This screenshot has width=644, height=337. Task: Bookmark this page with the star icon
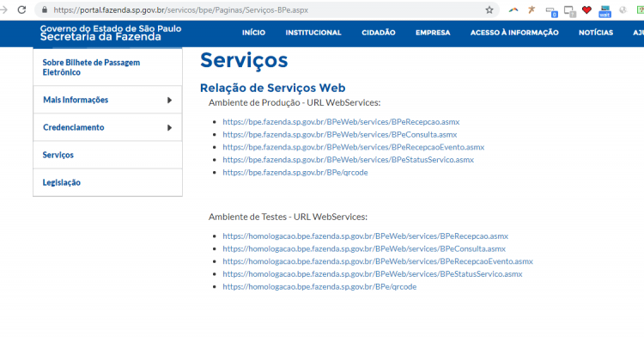(x=489, y=9)
